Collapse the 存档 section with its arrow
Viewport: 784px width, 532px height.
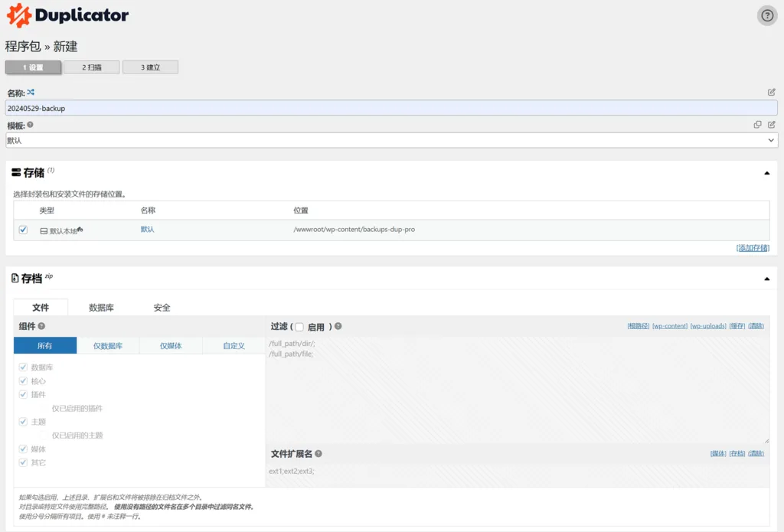pos(766,279)
